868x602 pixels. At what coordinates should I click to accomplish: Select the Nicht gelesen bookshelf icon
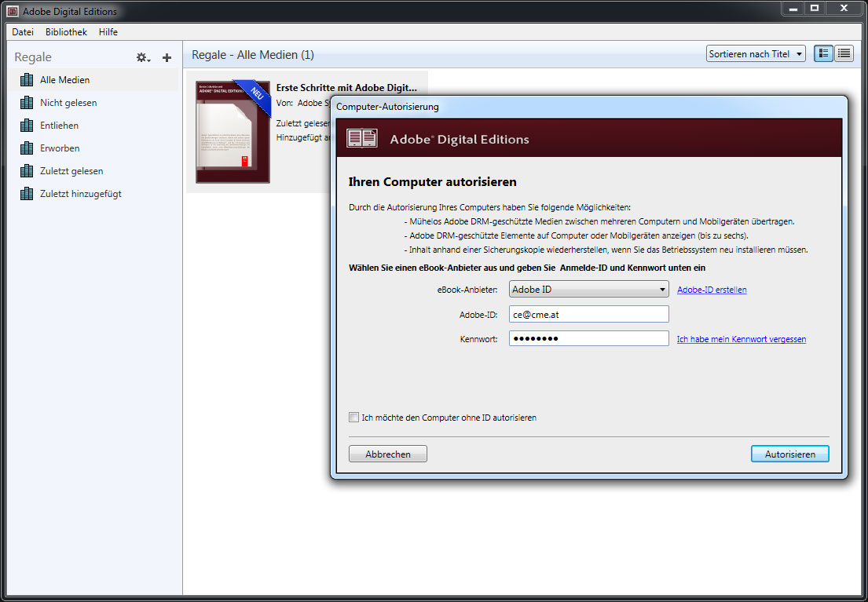pos(27,103)
